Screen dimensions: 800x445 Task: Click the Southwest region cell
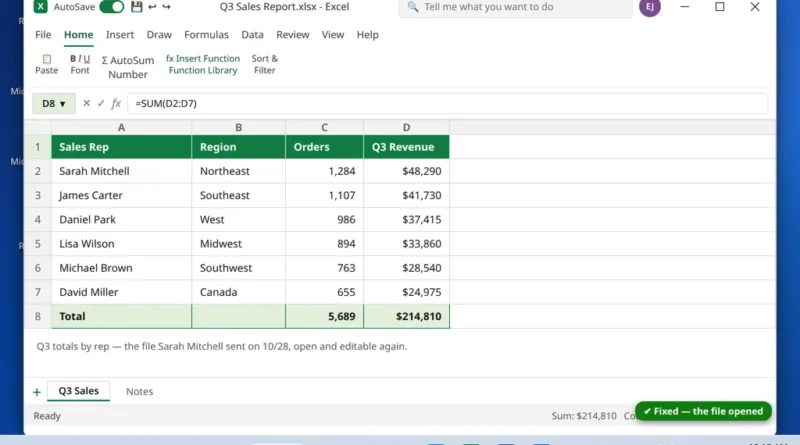tap(238, 268)
